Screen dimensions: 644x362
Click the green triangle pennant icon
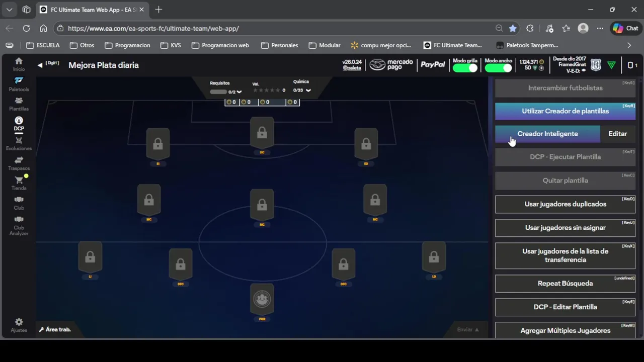(x=611, y=65)
